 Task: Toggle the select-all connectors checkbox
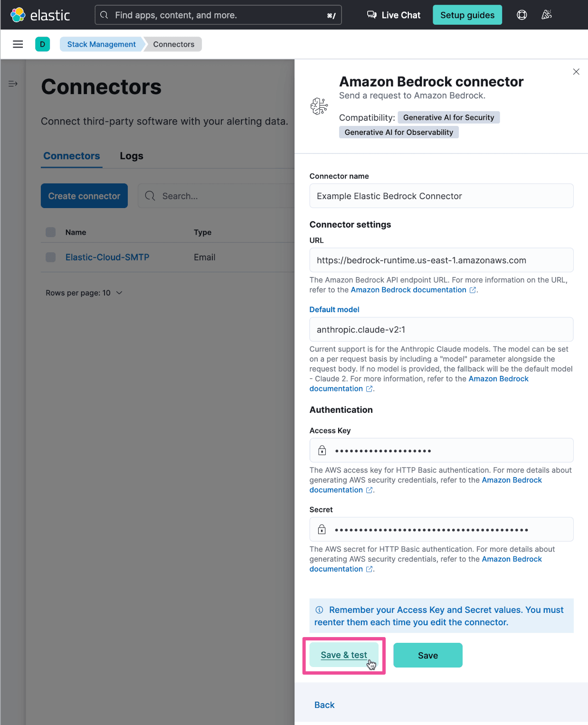point(51,232)
